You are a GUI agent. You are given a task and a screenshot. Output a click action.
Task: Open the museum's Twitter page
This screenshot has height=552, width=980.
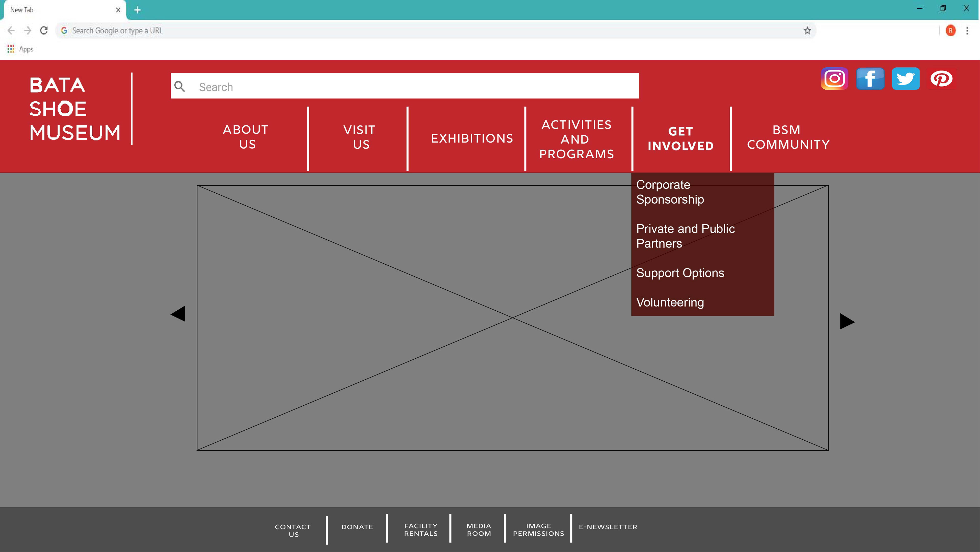coord(906,79)
